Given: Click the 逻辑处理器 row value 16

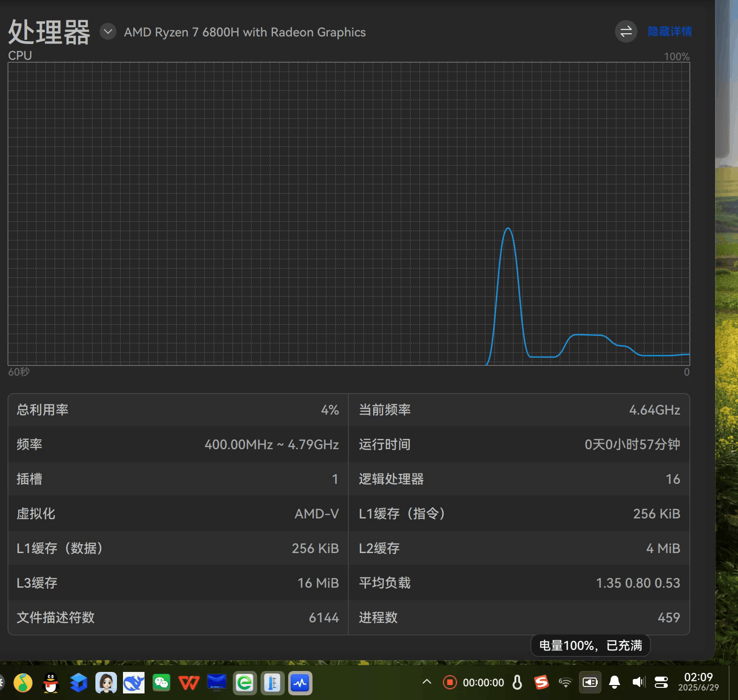Looking at the screenshot, I should [673, 479].
